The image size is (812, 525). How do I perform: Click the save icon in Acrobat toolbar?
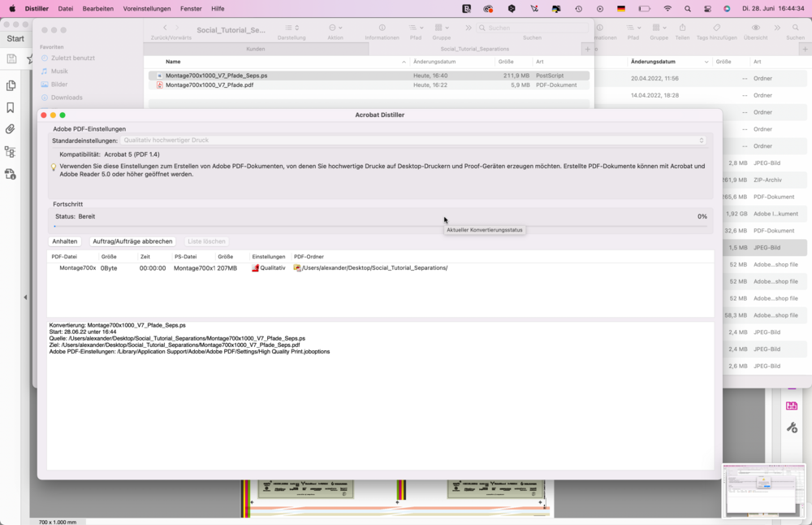[x=11, y=59]
